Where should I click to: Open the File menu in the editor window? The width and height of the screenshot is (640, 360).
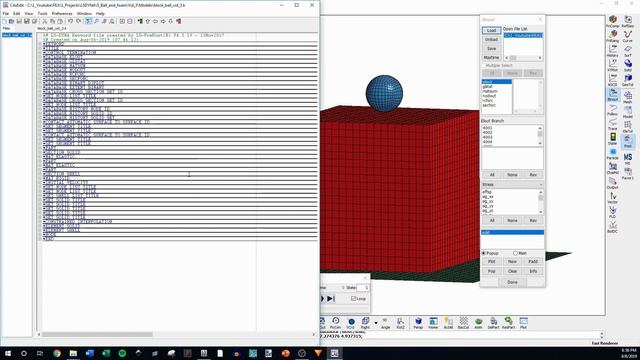6,13
